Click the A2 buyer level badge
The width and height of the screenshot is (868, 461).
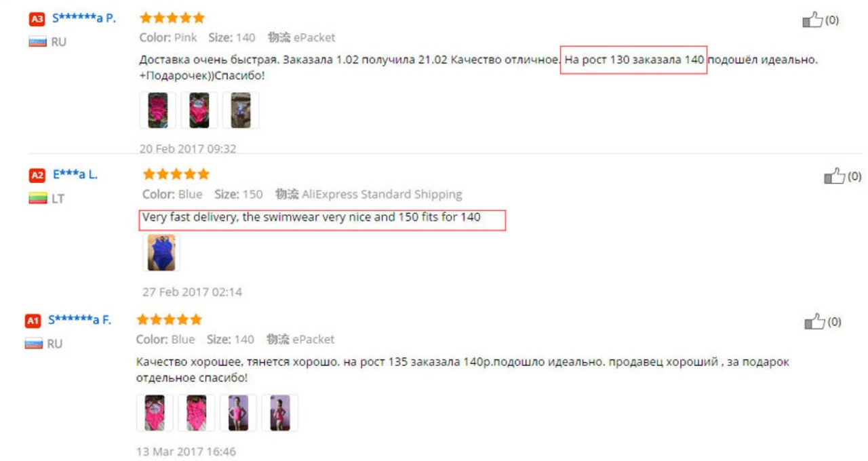(x=37, y=176)
